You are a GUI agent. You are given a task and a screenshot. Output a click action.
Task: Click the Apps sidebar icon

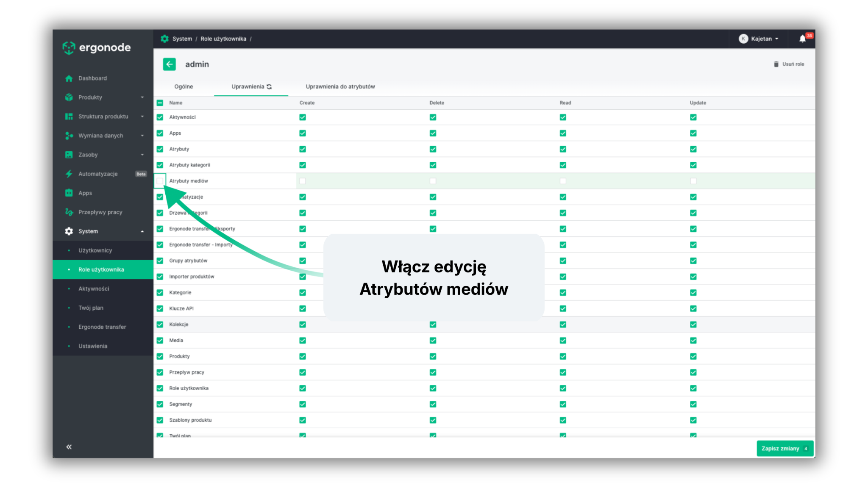point(69,193)
